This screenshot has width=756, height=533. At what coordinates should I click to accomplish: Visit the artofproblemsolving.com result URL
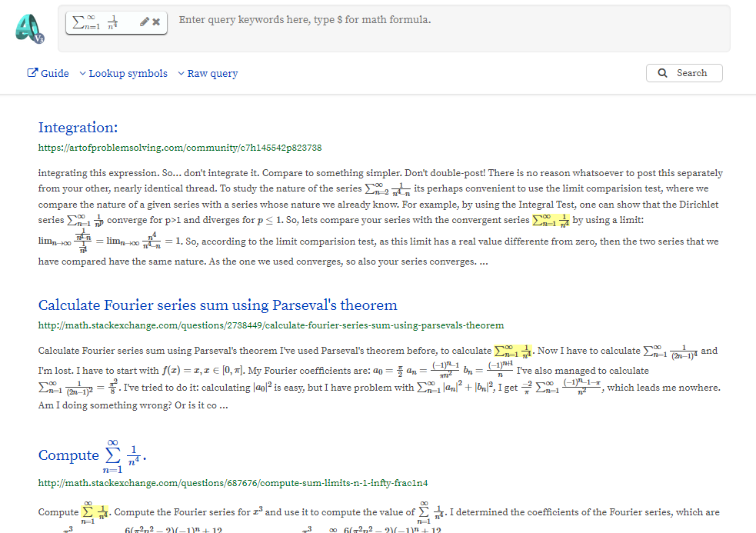coord(179,148)
